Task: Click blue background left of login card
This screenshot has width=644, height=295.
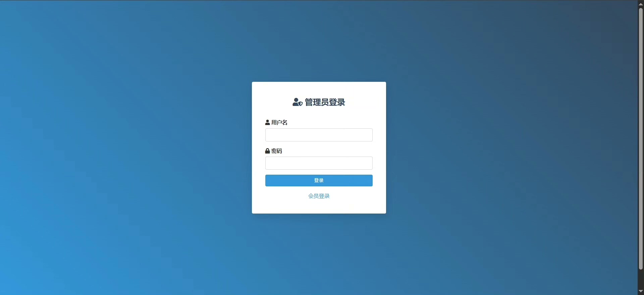Action: tap(126, 147)
